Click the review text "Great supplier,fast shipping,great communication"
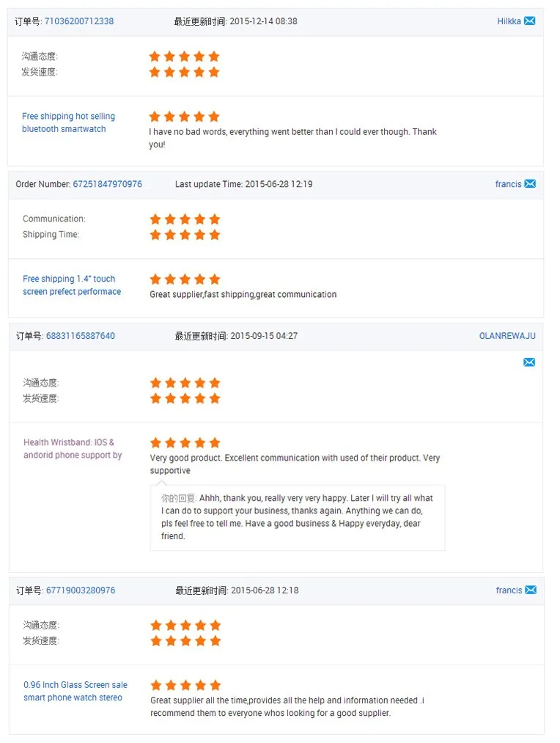Screen dimensions: 560x743 [243, 295]
